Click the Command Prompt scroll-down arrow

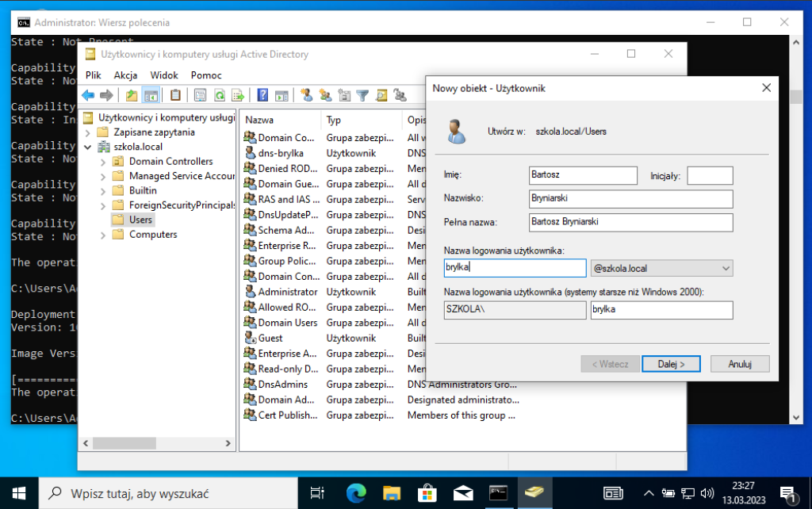click(x=796, y=417)
